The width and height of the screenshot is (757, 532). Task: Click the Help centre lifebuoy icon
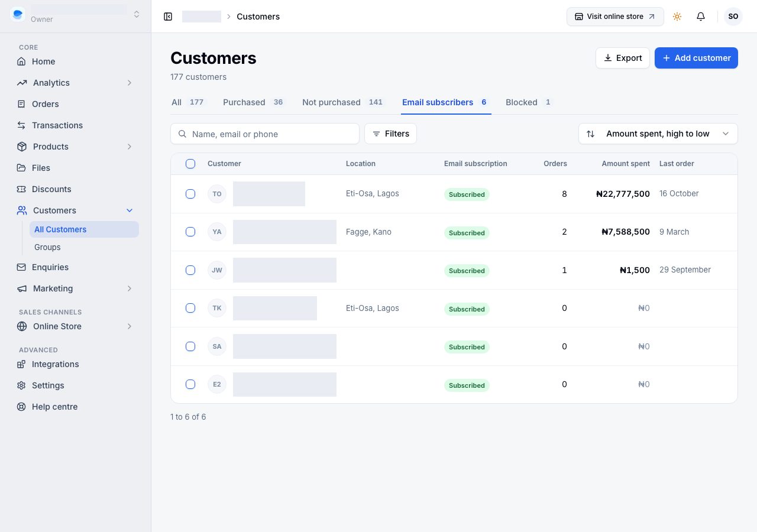tap(21, 407)
